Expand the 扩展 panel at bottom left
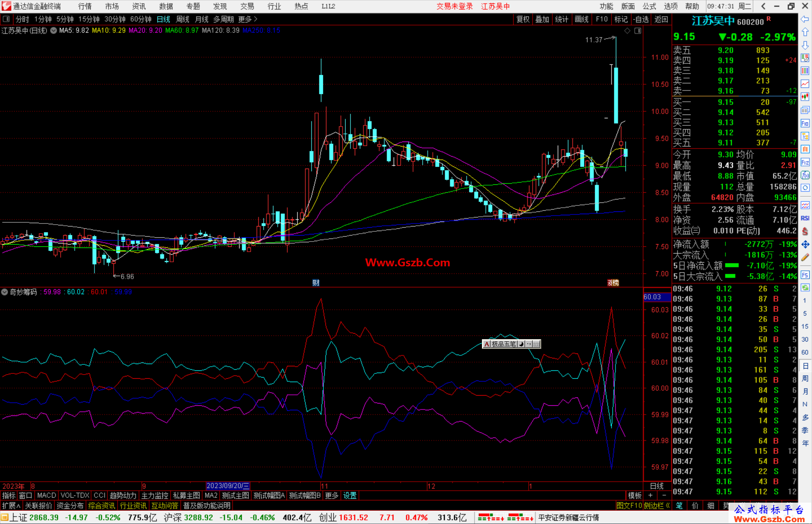Screen dimensions: 812x524 pyautogui.click(x=11, y=506)
